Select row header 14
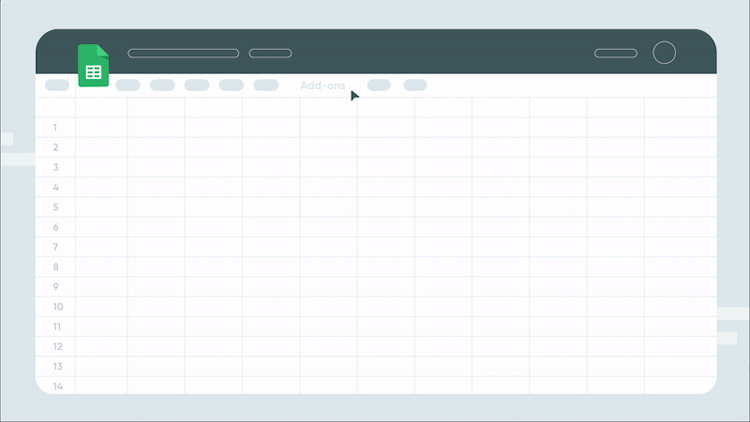 tap(57, 386)
